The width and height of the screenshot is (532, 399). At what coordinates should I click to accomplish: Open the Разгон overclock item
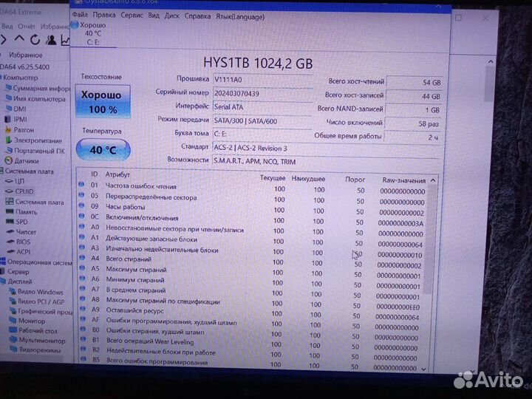24,129
